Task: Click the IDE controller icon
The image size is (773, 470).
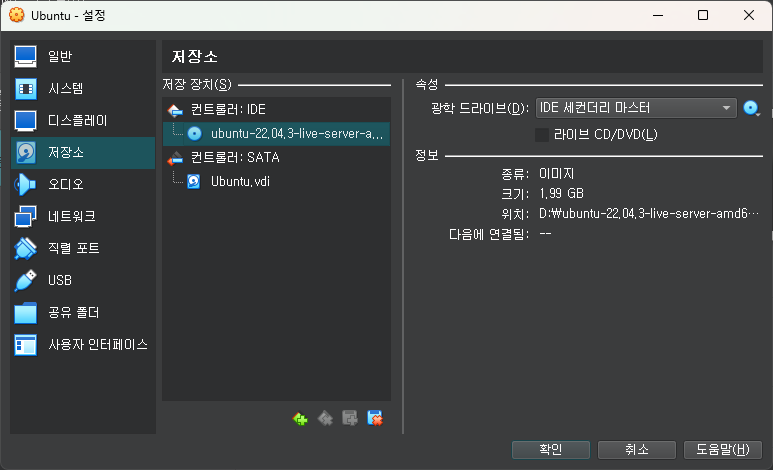Action: pos(175,110)
